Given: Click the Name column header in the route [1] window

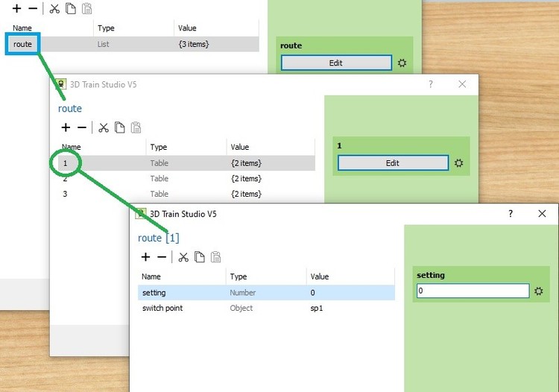Looking at the screenshot, I should point(151,276).
